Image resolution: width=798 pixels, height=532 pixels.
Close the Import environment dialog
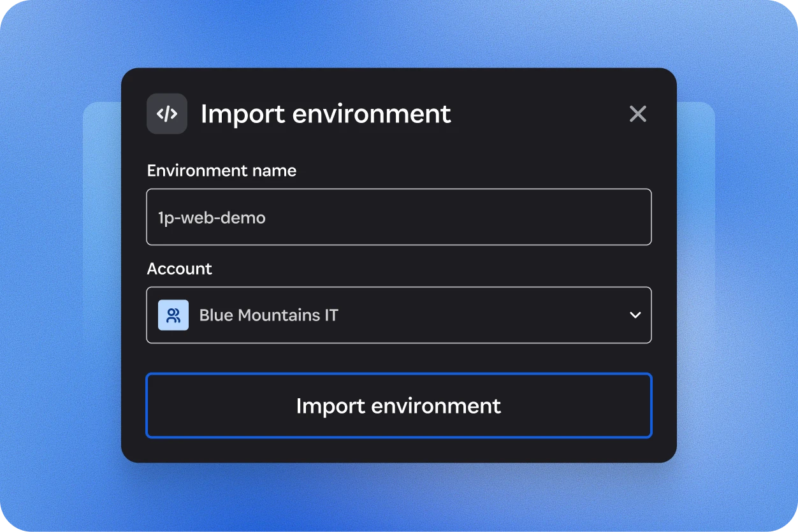tap(637, 114)
